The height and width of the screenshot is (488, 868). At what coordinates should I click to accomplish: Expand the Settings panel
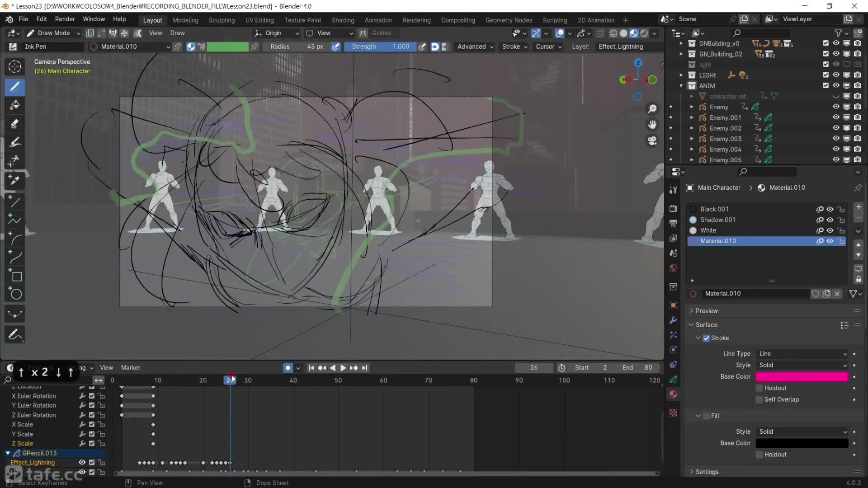click(707, 472)
